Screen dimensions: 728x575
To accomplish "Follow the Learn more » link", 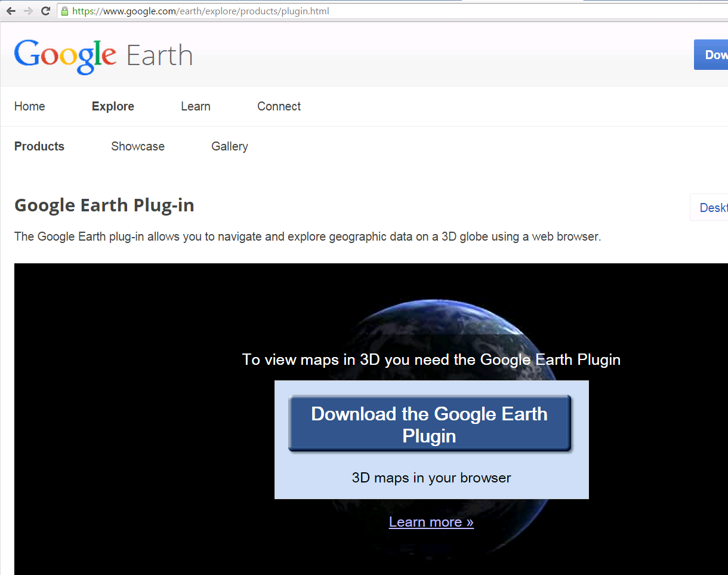I will (x=431, y=522).
